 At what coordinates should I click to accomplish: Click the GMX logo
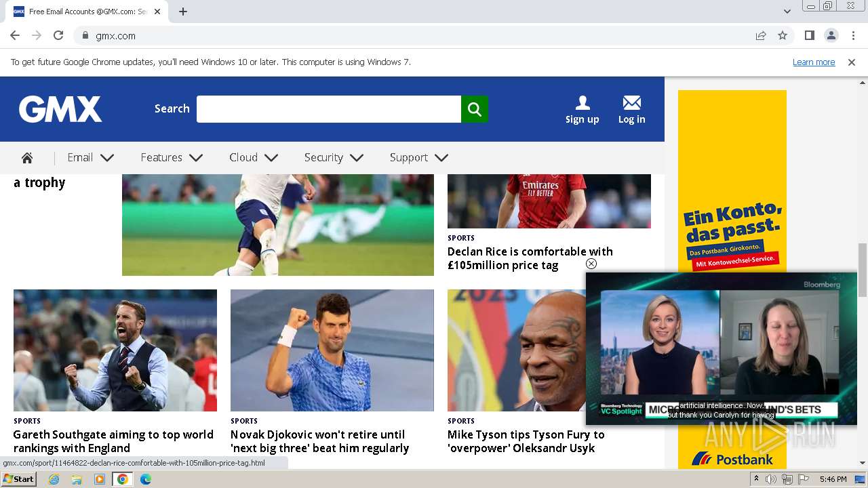(60, 109)
